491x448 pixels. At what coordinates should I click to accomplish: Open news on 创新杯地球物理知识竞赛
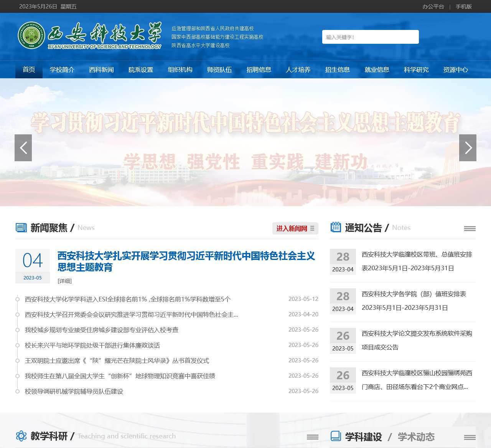(x=120, y=376)
